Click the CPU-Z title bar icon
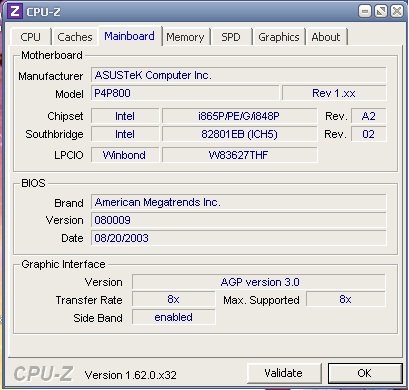The width and height of the screenshot is (409, 390). (x=15, y=11)
